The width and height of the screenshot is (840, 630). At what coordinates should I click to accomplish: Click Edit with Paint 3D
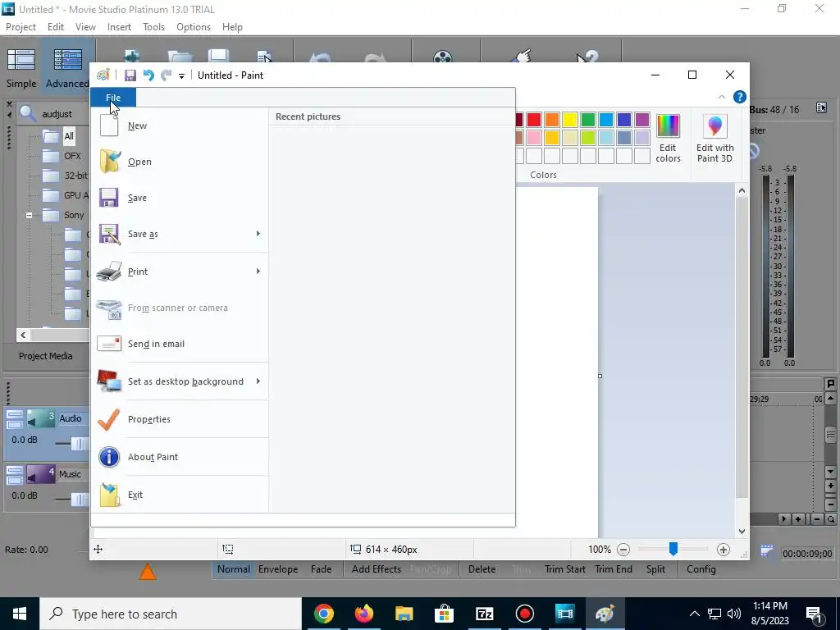(x=715, y=138)
